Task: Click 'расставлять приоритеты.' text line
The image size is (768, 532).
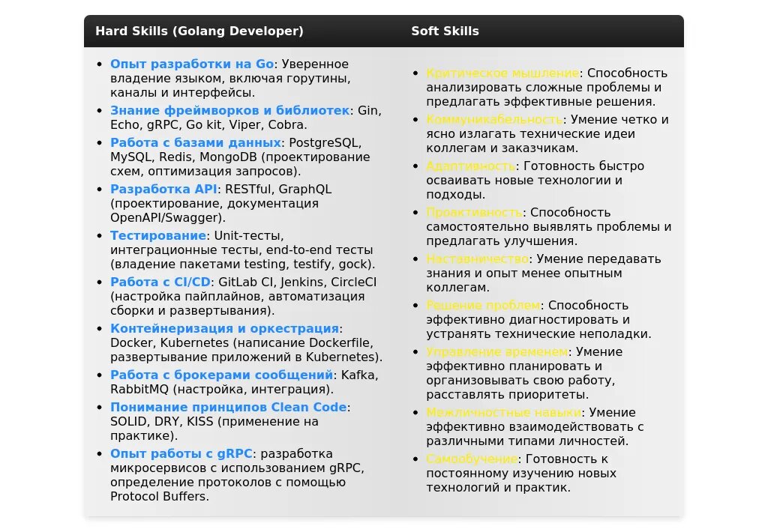Action: pyautogui.click(x=508, y=395)
